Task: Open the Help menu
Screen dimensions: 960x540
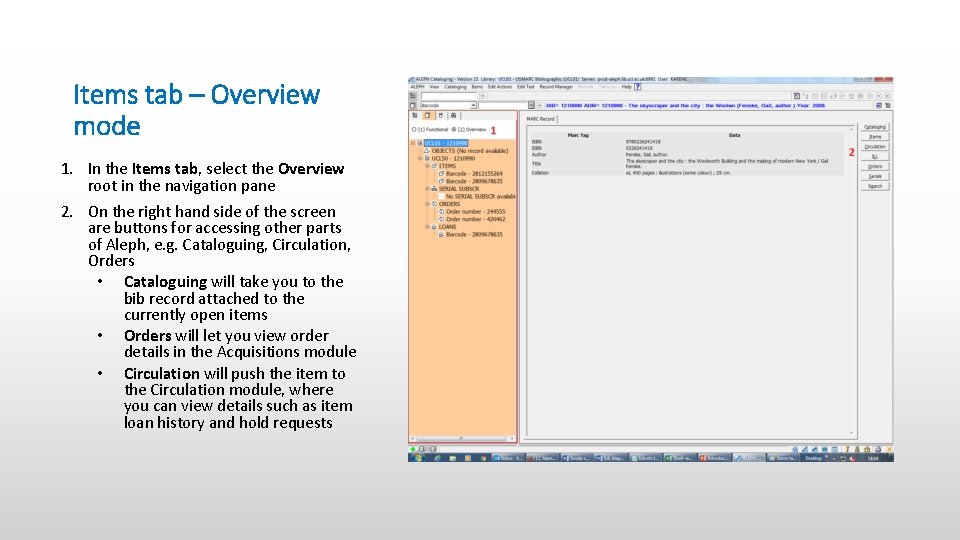Action: pyautogui.click(x=626, y=87)
